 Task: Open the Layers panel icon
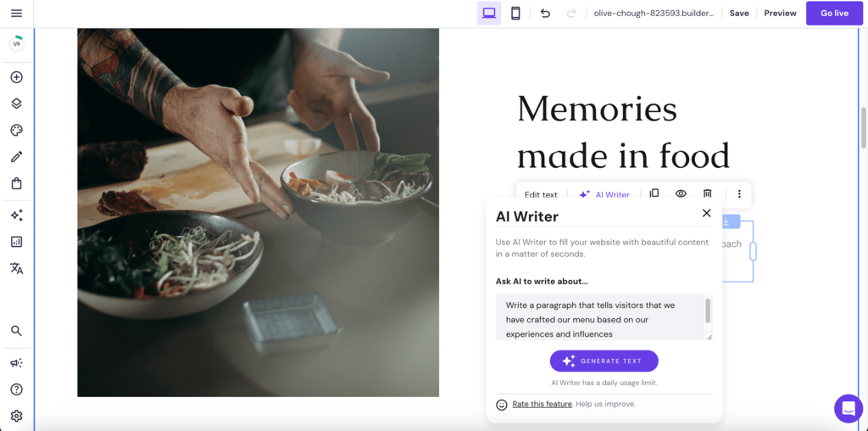pos(17,104)
